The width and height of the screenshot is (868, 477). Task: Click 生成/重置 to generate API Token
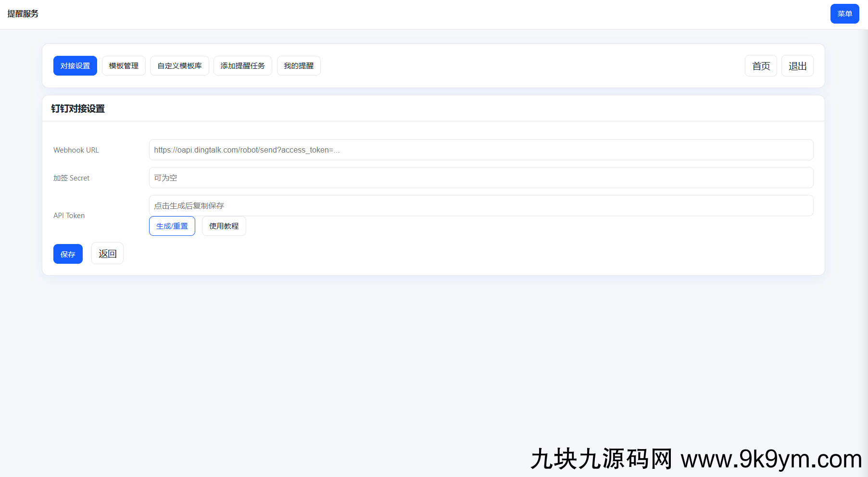[172, 226]
